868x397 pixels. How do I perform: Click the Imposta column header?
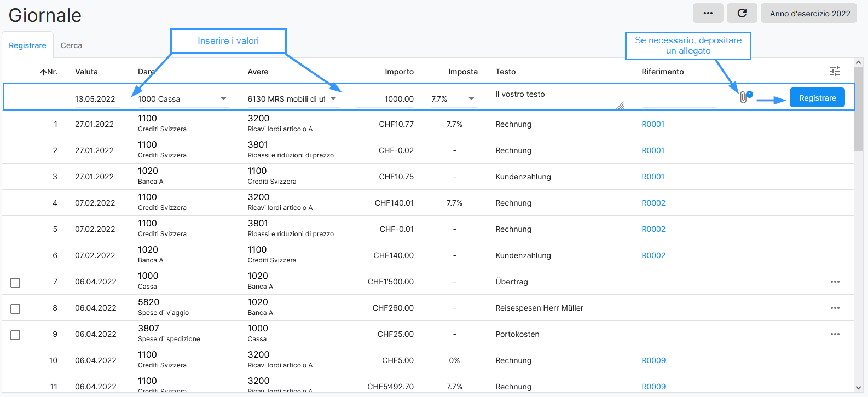click(x=463, y=72)
